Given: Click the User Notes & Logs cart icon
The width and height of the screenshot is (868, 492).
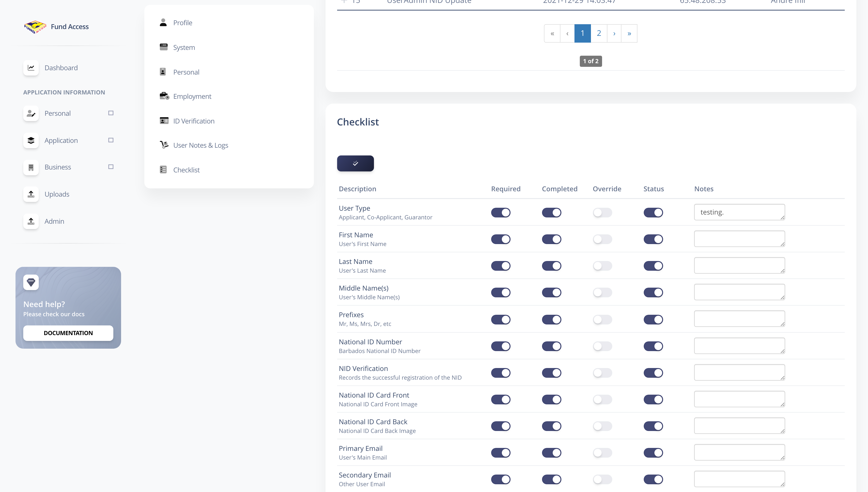Looking at the screenshot, I should 164,145.
